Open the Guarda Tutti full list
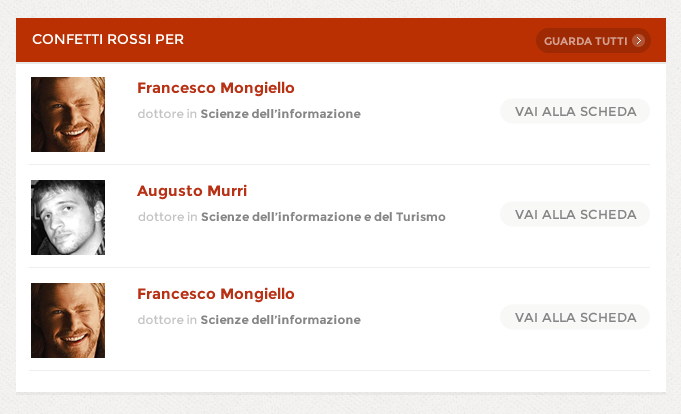This screenshot has width=681, height=414. (x=593, y=40)
